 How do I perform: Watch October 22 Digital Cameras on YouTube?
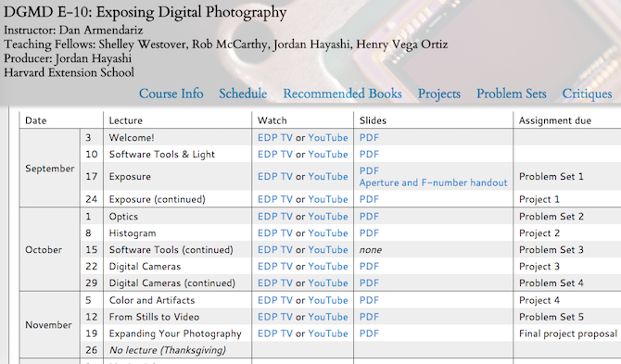tap(328, 267)
